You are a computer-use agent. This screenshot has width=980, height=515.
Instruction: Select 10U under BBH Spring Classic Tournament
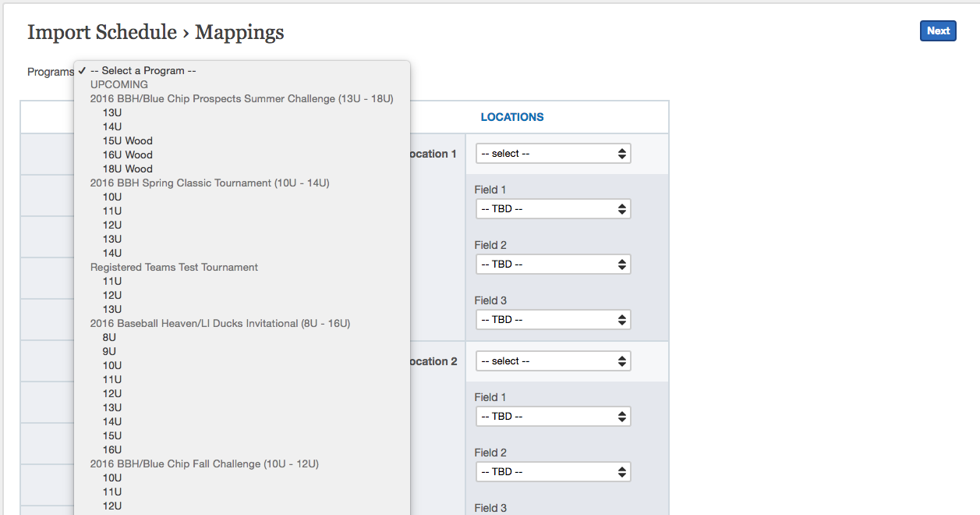242,197
